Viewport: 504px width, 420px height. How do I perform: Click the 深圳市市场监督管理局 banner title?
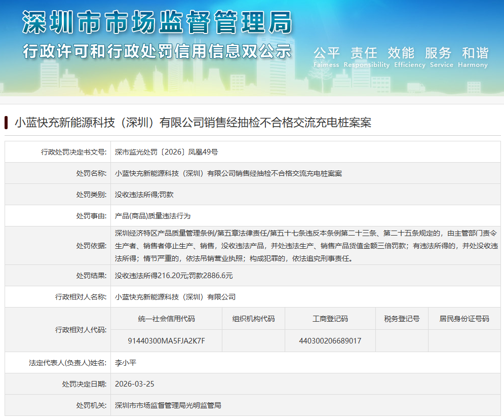tap(157, 22)
